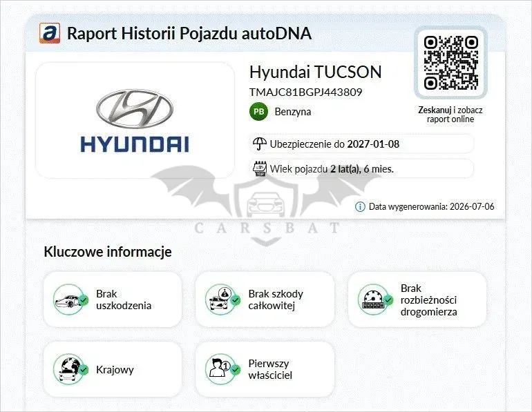Screen dimensions: 532x412
Task: Click the 'Benzyna' fuel label
Action: point(293,112)
